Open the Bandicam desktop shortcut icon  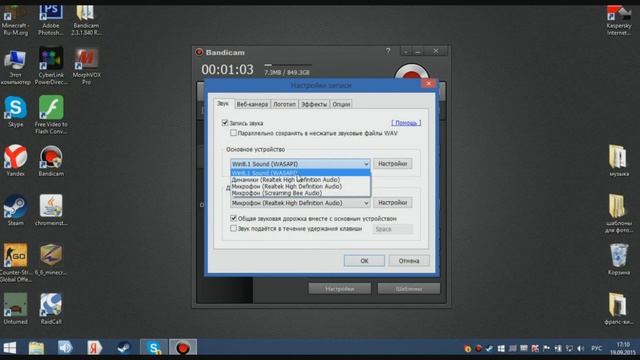pyautogui.click(x=51, y=161)
